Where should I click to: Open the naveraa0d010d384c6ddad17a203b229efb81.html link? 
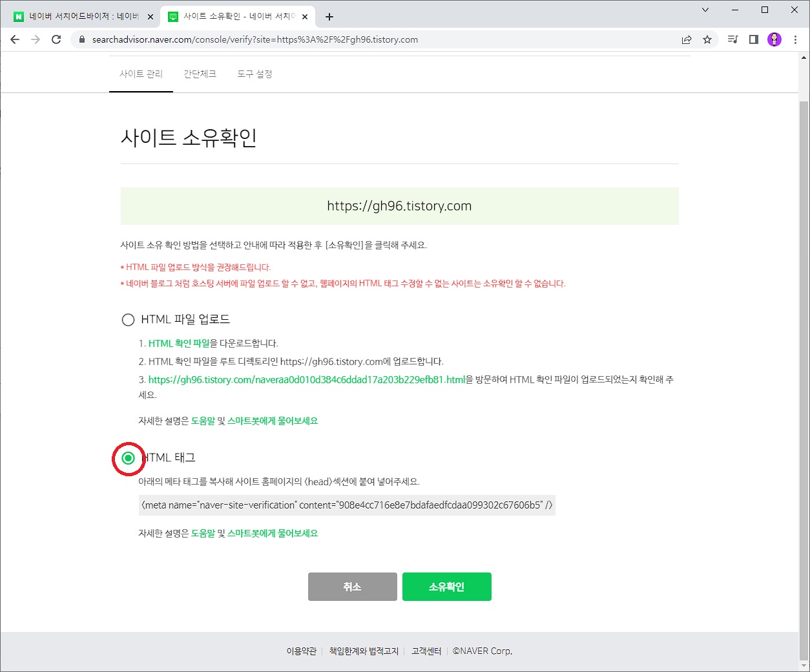pyautogui.click(x=307, y=379)
